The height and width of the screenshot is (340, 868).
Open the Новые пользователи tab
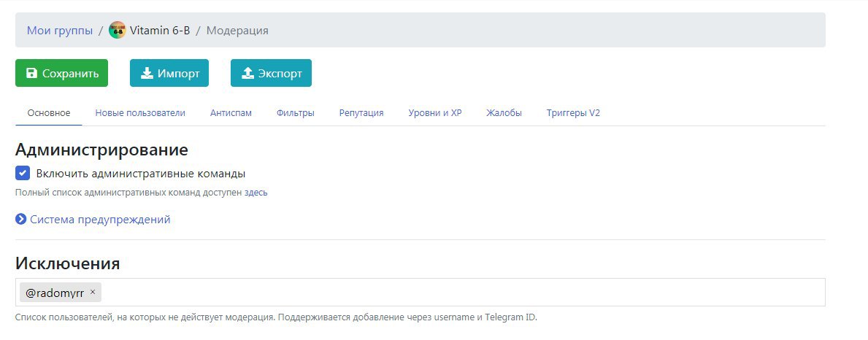[x=140, y=113]
